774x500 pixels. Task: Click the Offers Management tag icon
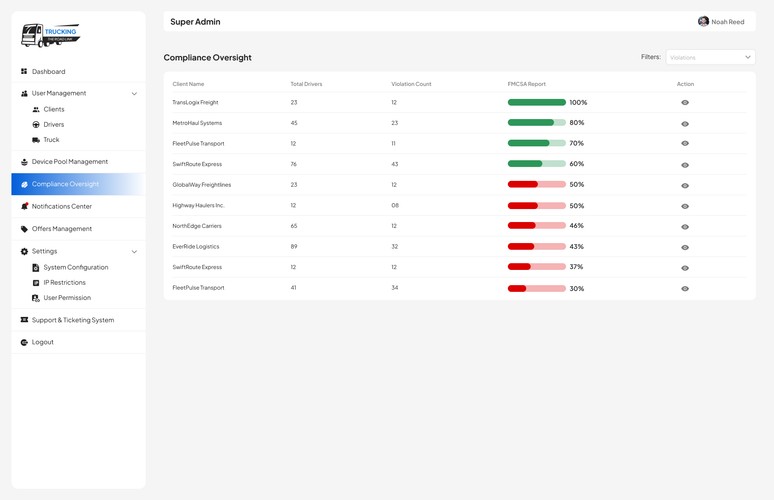(24, 229)
